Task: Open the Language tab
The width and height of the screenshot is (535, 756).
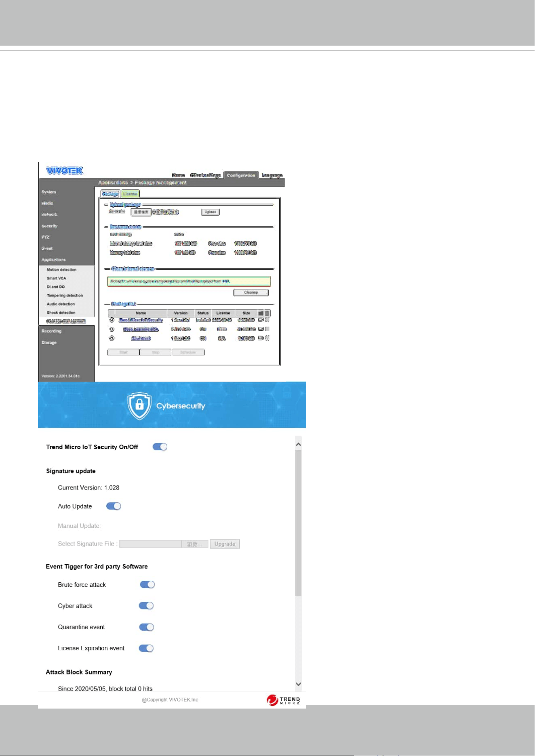Action: (272, 175)
